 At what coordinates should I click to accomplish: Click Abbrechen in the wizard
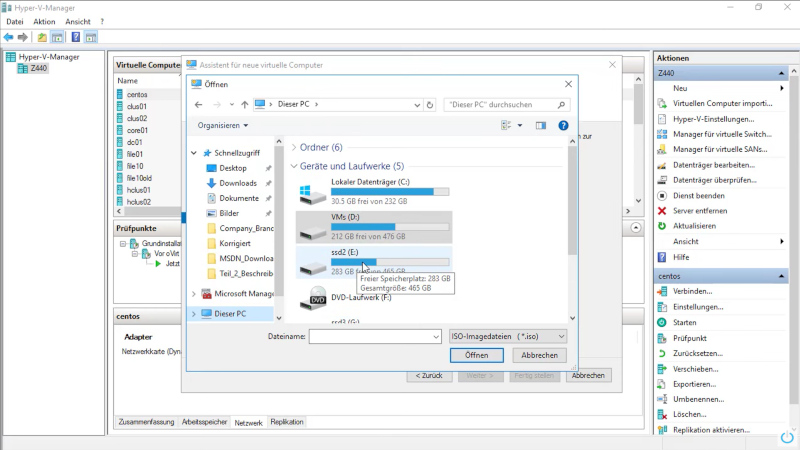pyautogui.click(x=588, y=376)
